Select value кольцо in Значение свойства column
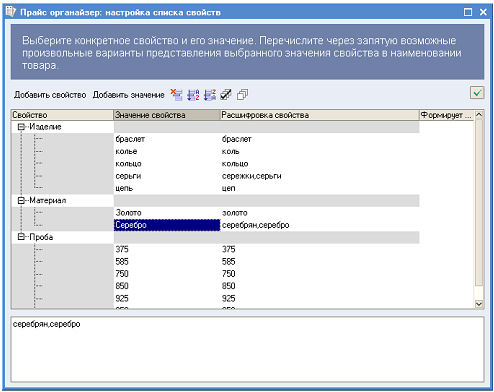 click(x=167, y=164)
